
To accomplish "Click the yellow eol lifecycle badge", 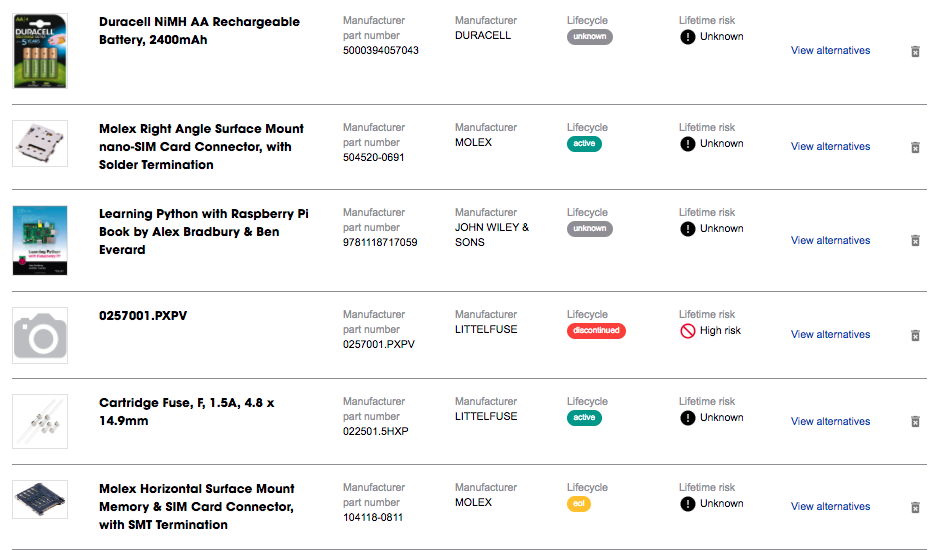I will click(x=578, y=504).
